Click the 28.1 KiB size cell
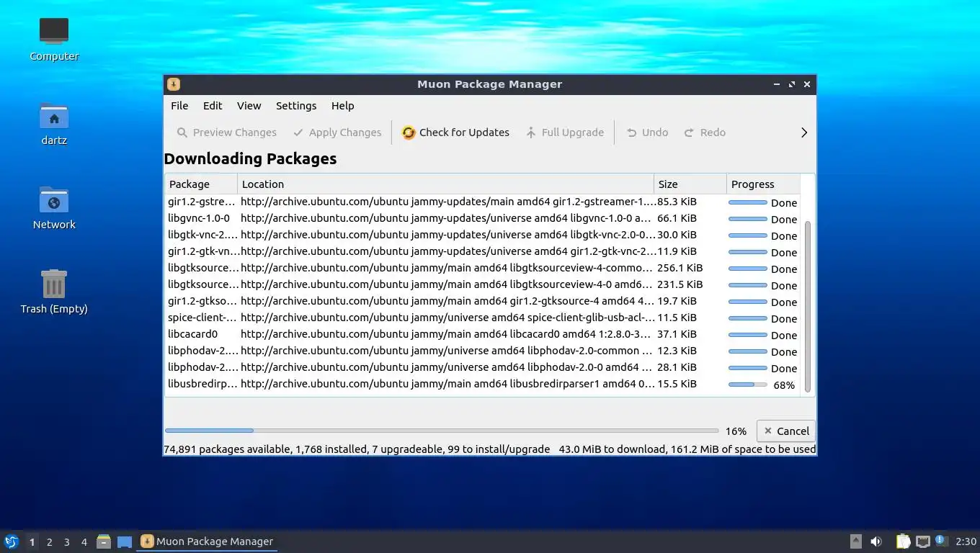This screenshot has height=553, width=980. tap(677, 367)
